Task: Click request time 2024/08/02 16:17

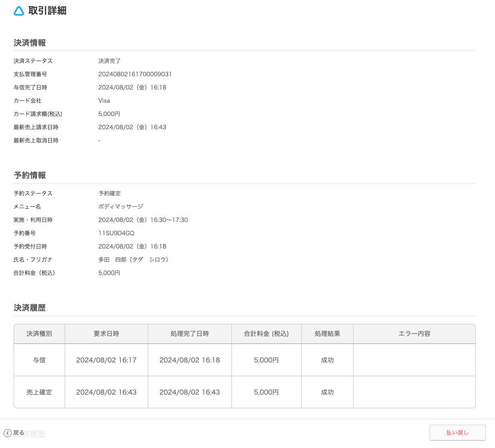Action: (106, 360)
